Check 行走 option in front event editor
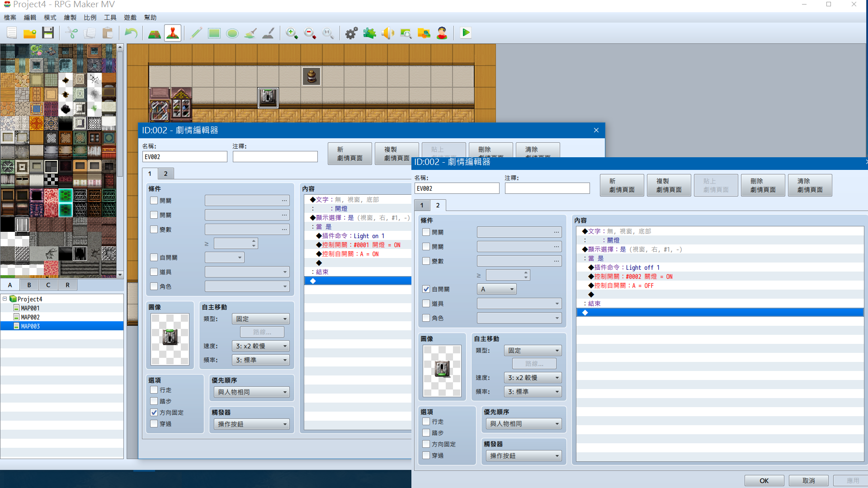The image size is (868, 488). pos(426,422)
